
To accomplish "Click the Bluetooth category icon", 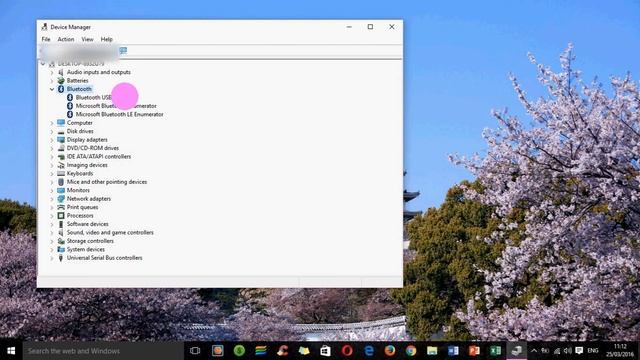I will click(x=61, y=89).
